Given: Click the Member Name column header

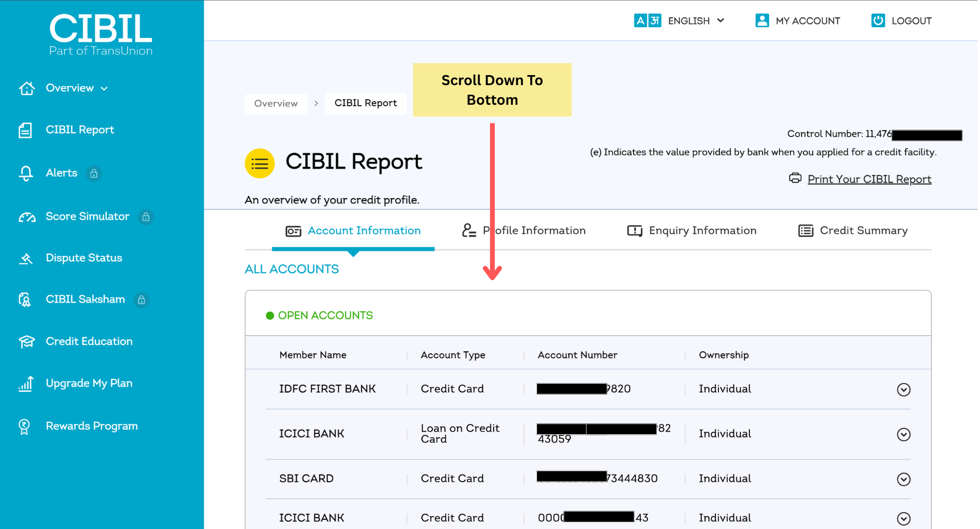Looking at the screenshot, I should [x=313, y=355].
